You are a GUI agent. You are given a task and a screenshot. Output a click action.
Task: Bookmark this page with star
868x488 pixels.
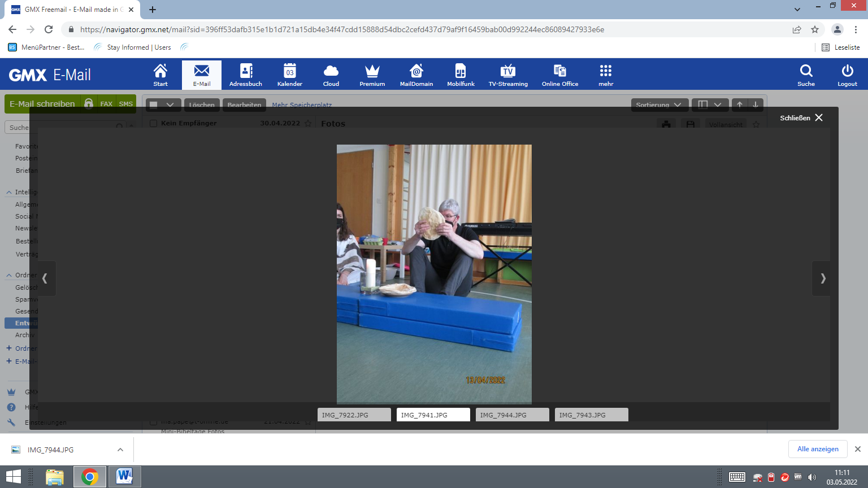click(814, 29)
